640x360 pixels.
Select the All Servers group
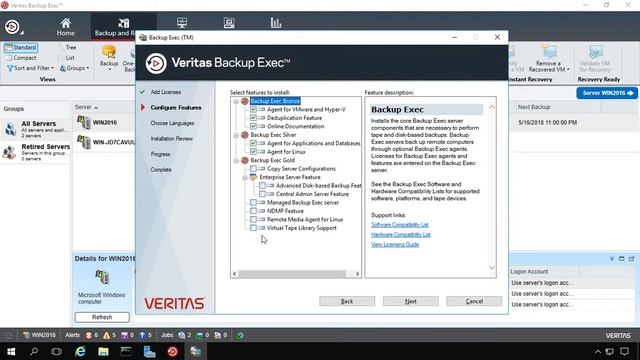click(x=36, y=129)
